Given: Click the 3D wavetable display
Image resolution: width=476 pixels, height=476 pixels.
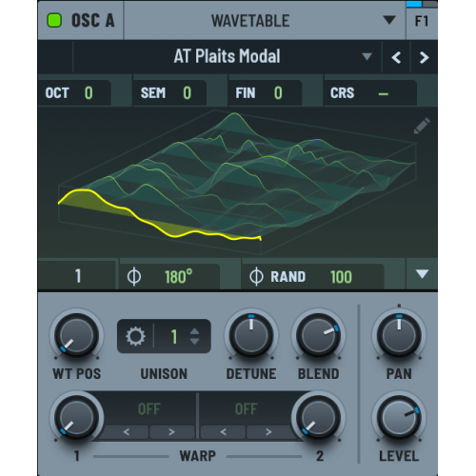Looking at the screenshot, I should pyautogui.click(x=237, y=183).
